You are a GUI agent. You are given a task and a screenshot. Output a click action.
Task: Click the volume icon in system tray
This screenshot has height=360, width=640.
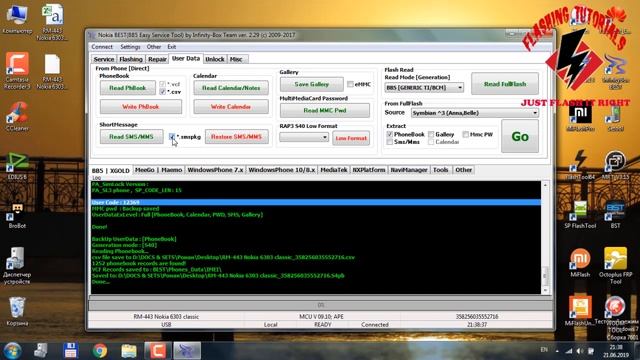580,351
